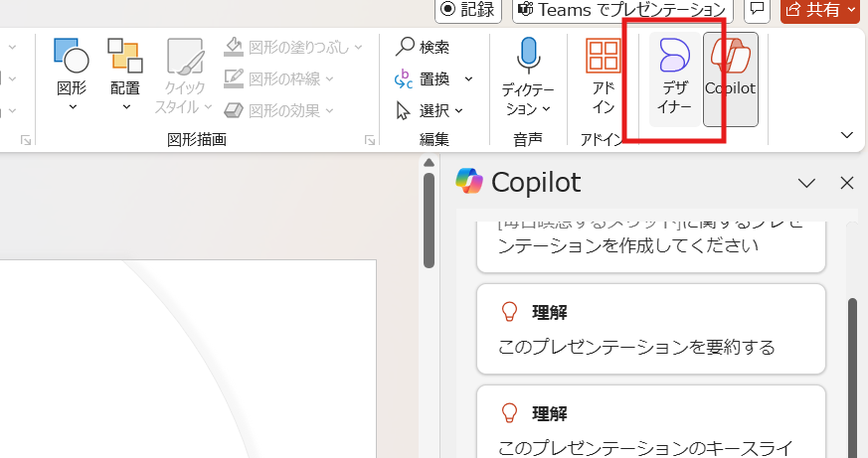This screenshot has width=868, height=458.
Task: Open the Copilot pane options chevron
Action: 806,183
